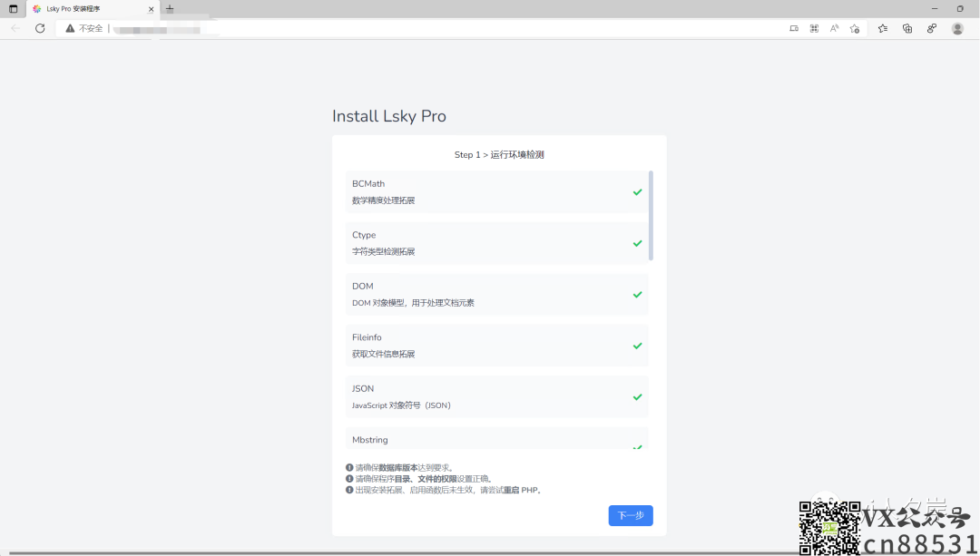Select the Ctype extension name
Image resolution: width=980 pixels, height=556 pixels.
[364, 235]
